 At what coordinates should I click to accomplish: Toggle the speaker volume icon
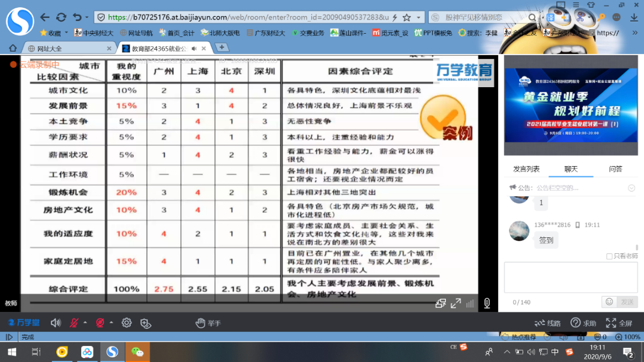coord(55,323)
